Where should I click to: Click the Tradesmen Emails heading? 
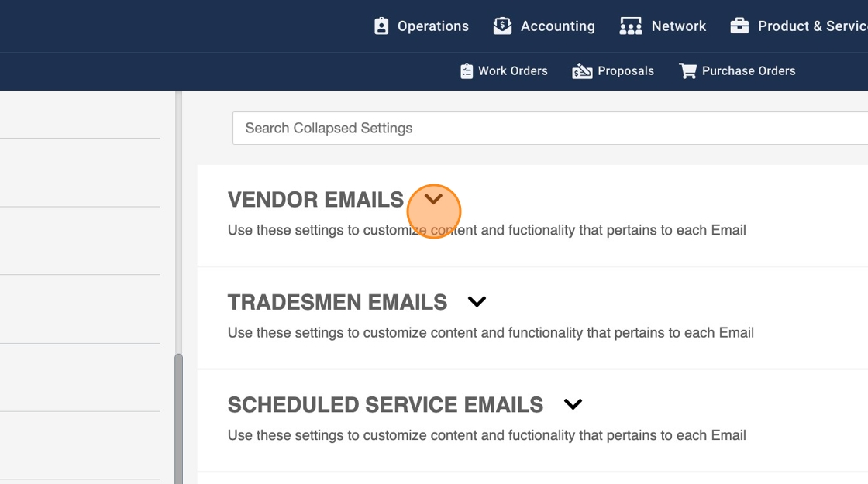337,302
